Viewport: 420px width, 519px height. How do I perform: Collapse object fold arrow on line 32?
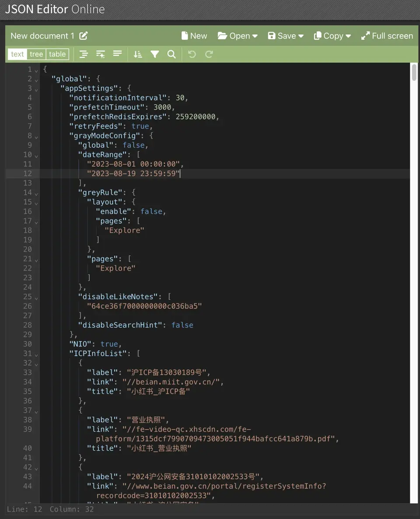36,364
